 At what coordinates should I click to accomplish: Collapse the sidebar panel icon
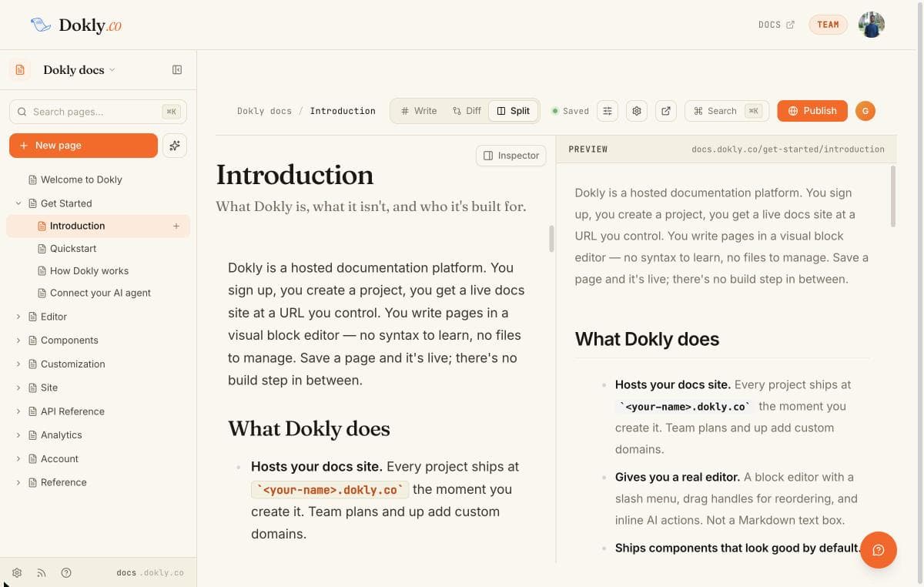[x=177, y=69]
